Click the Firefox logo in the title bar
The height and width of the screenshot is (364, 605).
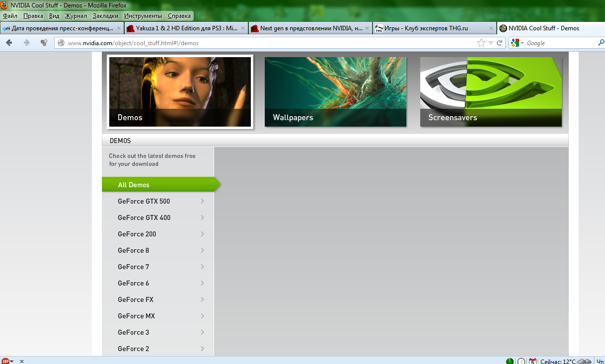pos(4,5)
